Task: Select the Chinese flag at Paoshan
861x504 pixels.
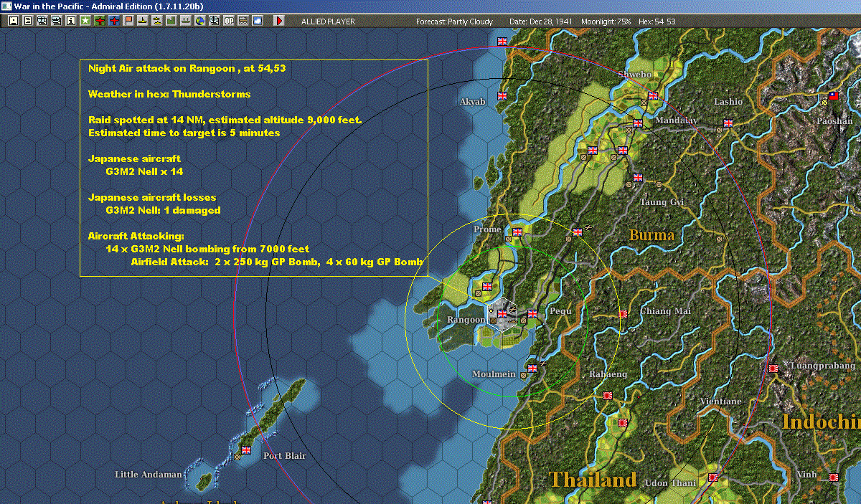Action: coord(834,95)
